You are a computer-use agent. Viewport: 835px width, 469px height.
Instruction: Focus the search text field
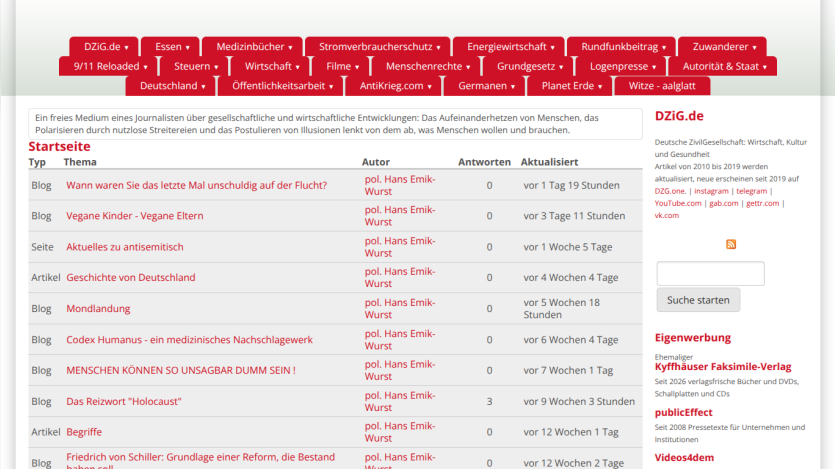click(710, 274)
